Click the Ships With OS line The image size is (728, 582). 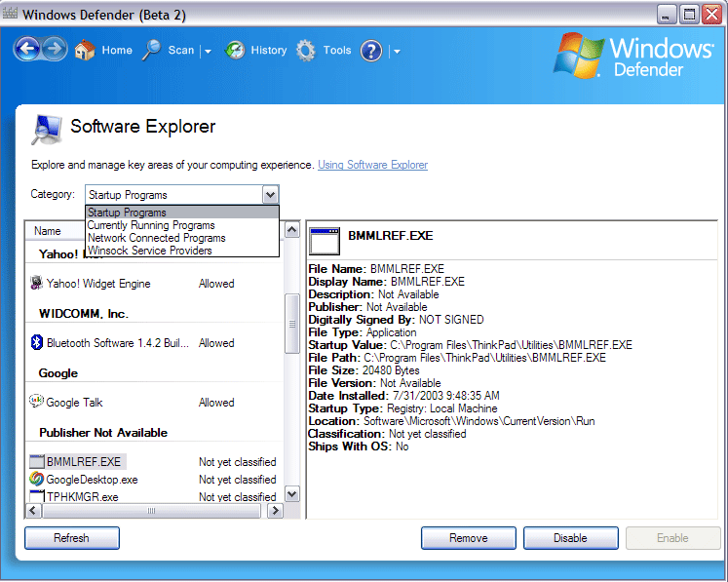359,446
